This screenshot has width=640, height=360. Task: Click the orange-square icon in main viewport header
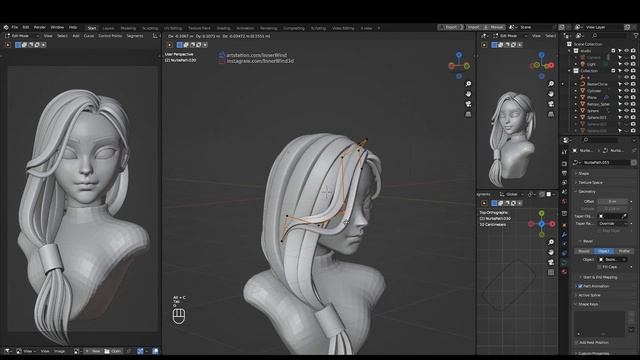coord(170,45)
